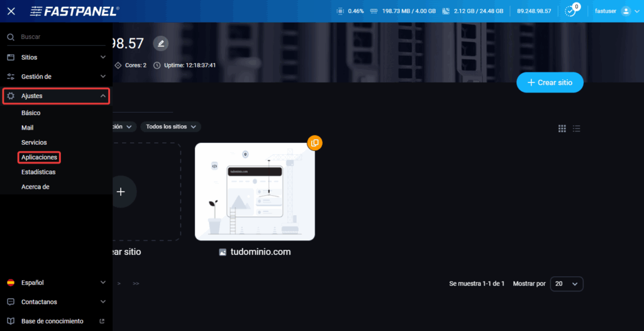Expand the fastuser account dropdown arrow
Viewport: 644px width, 331px height.
636,11
